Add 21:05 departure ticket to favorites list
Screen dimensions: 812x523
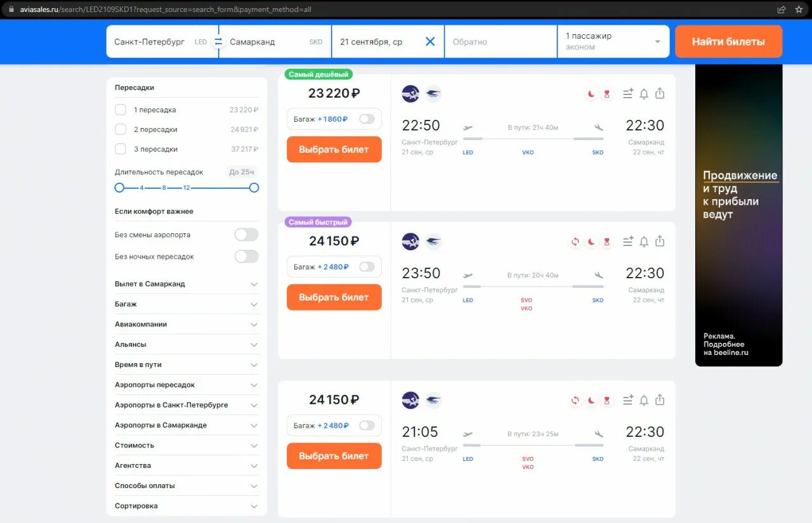click(628, 400)
